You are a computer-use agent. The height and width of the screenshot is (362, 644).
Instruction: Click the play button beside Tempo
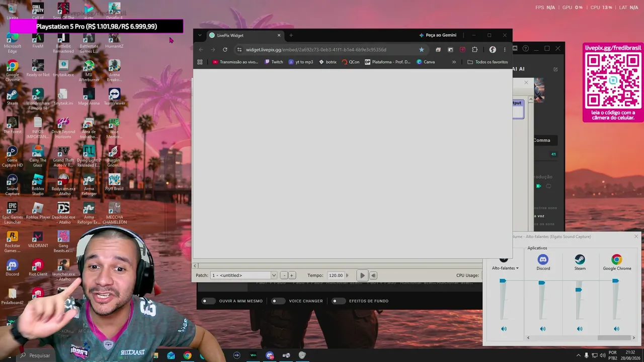tap(362, 276)
